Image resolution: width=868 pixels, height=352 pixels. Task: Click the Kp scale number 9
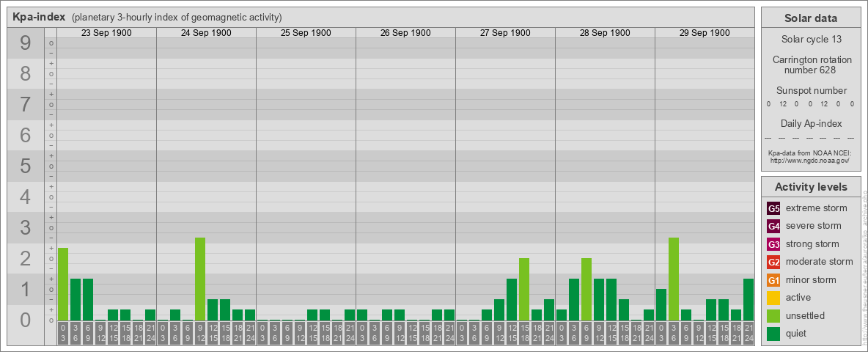[x=25, y=43]
